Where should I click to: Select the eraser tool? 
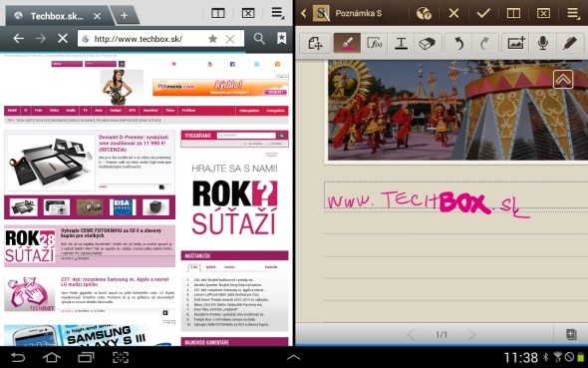point(428,43)
